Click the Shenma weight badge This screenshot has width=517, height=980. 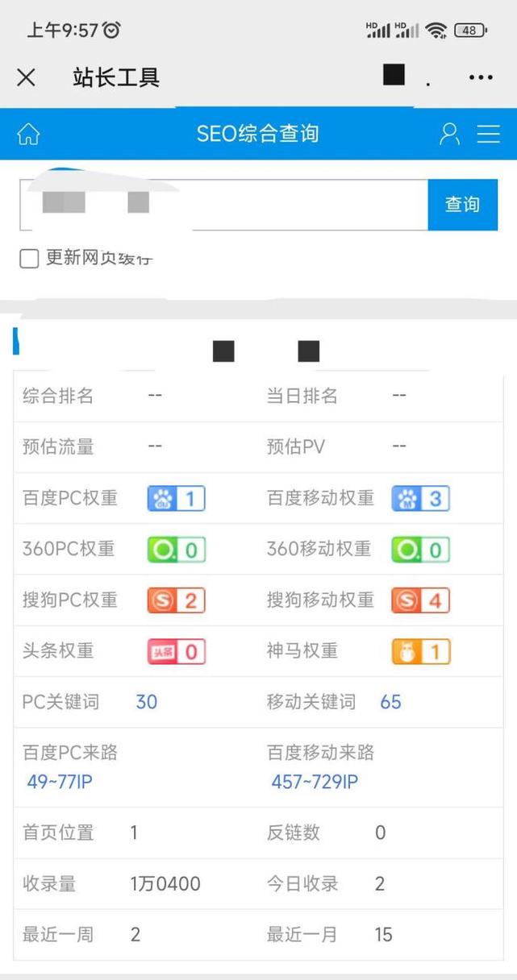(420, 651)
